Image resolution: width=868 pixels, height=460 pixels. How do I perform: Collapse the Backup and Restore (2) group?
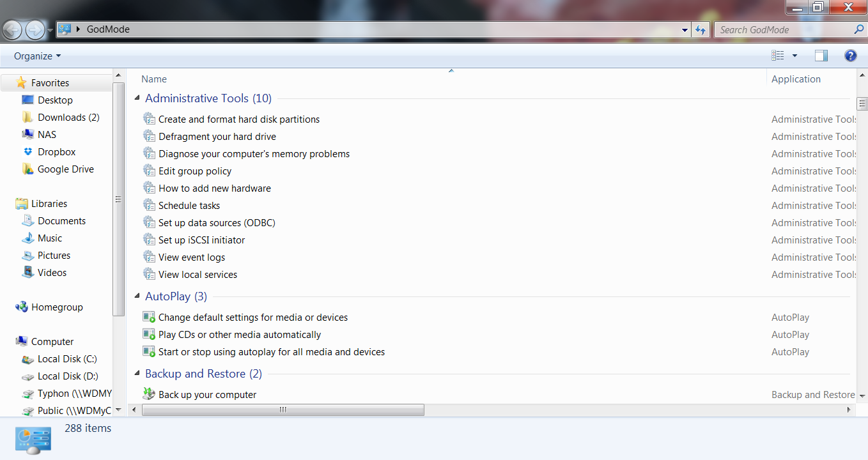click(137, 373)
